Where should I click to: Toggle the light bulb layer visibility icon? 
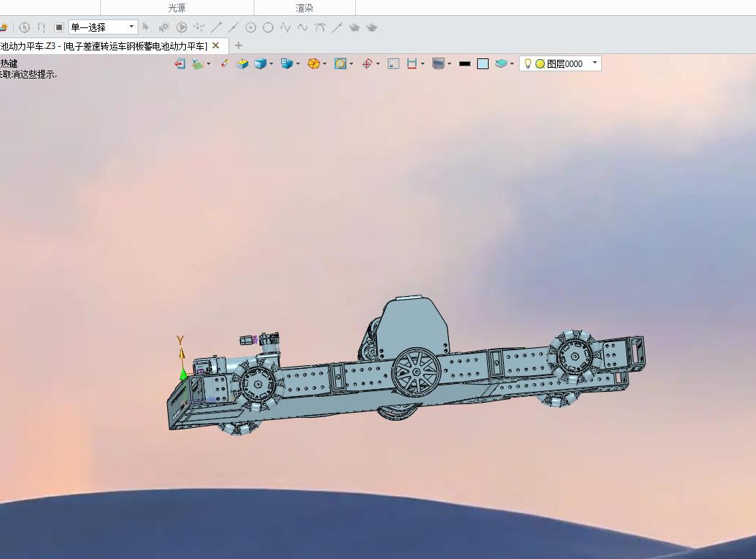(528, 63)
